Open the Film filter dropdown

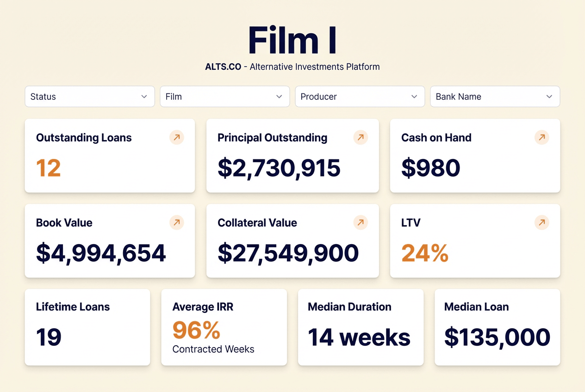tap(225, 97)
